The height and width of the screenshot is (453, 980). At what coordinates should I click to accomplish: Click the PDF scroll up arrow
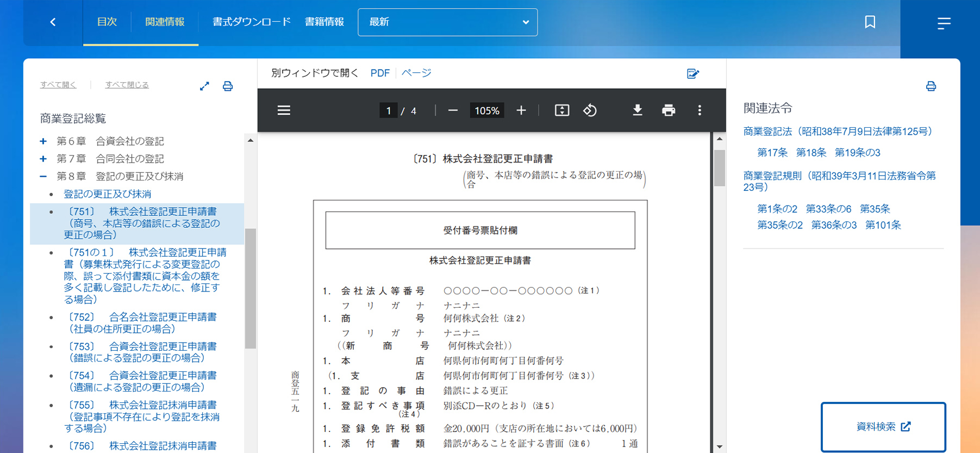coord(719,139)
